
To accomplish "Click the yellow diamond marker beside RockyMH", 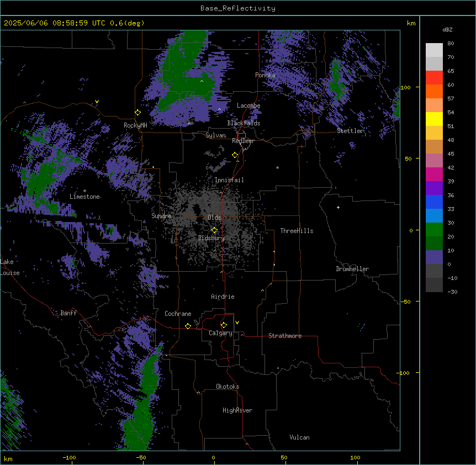I will click(138, 113).
